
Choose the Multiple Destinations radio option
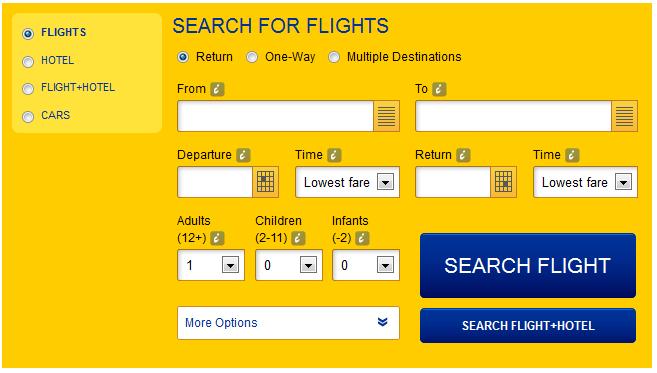tap(334, 57)
